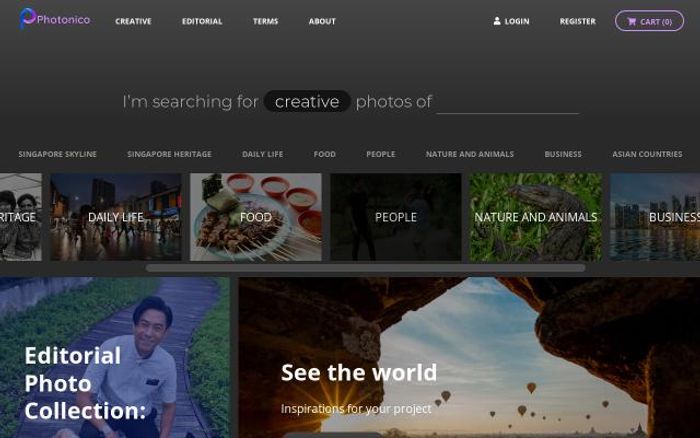Viewport: 700px width, 438px height.
Task: Select the People text category link
Action: (x=380, y=154)
